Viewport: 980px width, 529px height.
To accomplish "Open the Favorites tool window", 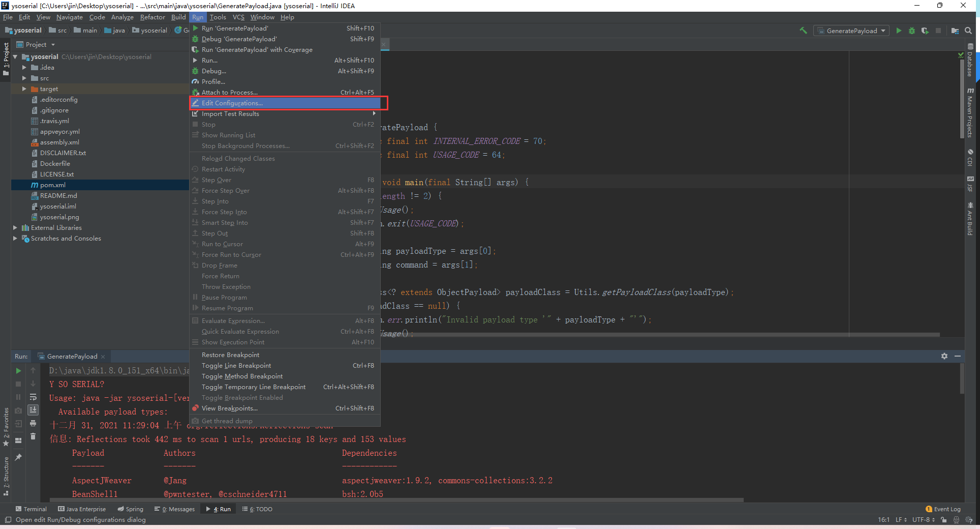I will tap(6, 427).
